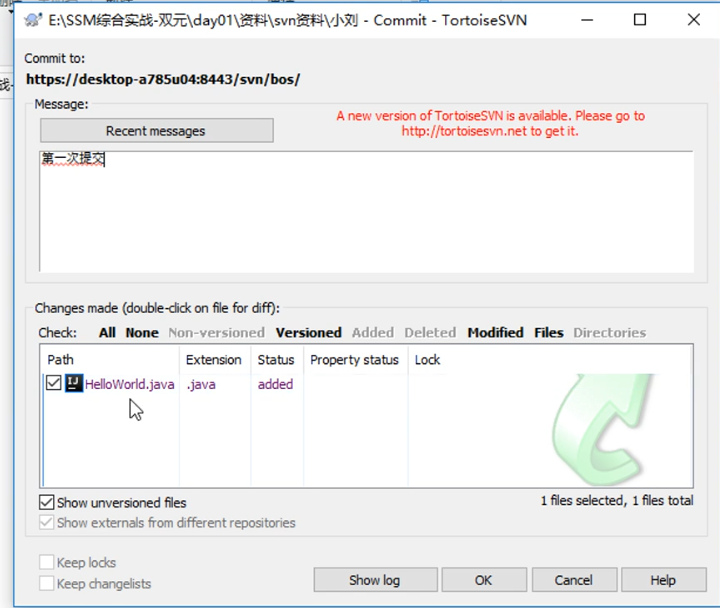Check Modified files link

pyautogui.click(x=495, y=332)
